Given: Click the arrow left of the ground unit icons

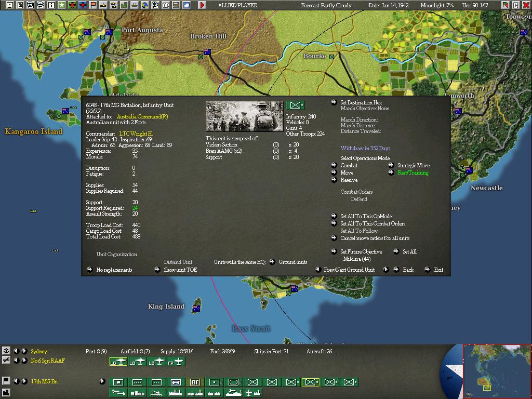Looking at the screenshot, I should pyautogui.click(x=102, y=381).
